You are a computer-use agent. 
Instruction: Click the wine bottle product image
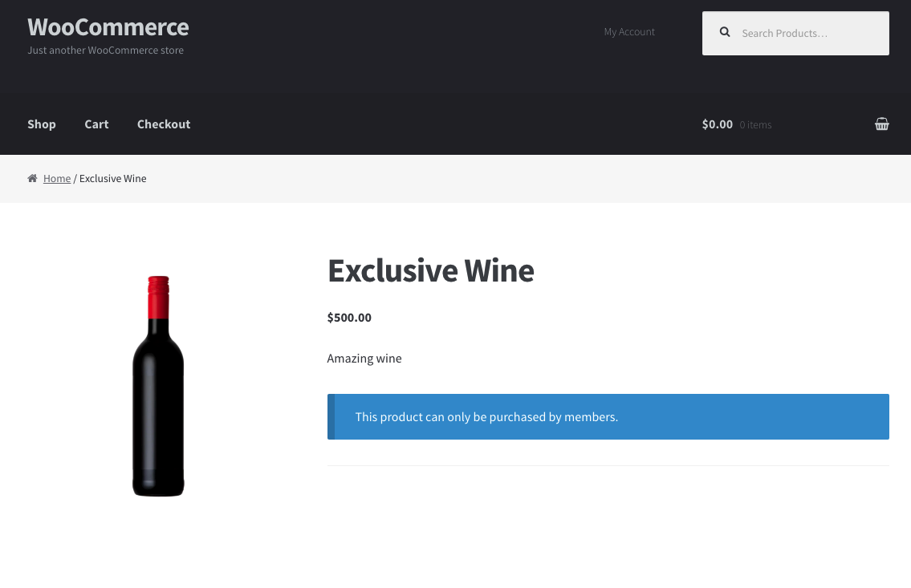pyautogui.click(x=158, y=386)
